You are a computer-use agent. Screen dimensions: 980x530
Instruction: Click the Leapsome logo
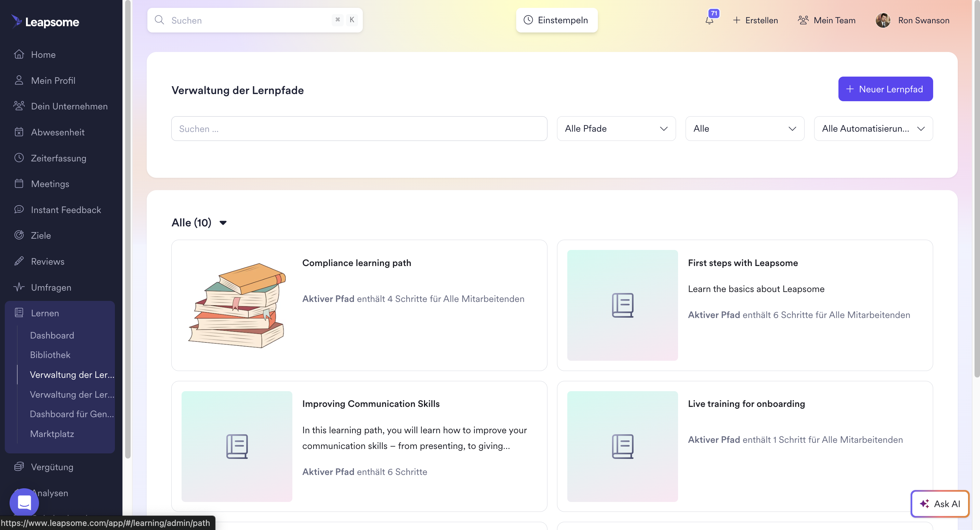click(x=45, y=22)
